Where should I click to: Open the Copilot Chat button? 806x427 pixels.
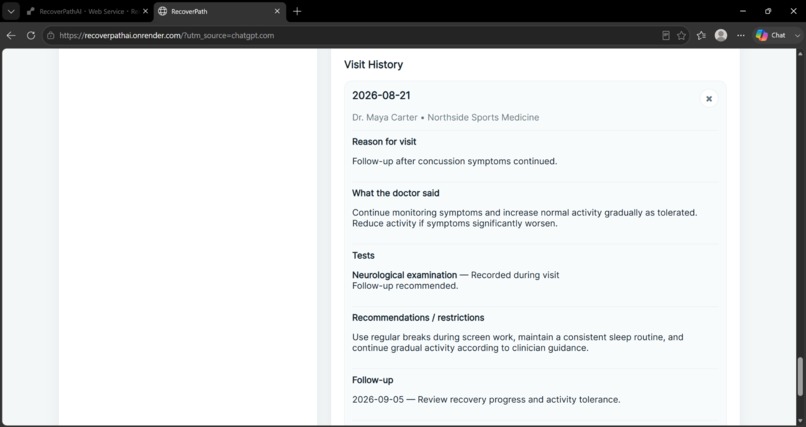(x=771, y=35)
